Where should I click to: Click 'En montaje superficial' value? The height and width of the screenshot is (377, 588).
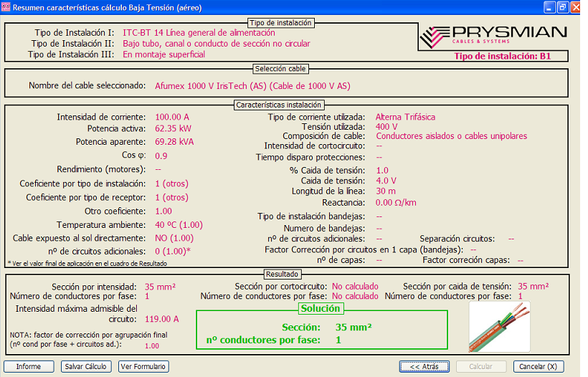[x=164, y=54]
